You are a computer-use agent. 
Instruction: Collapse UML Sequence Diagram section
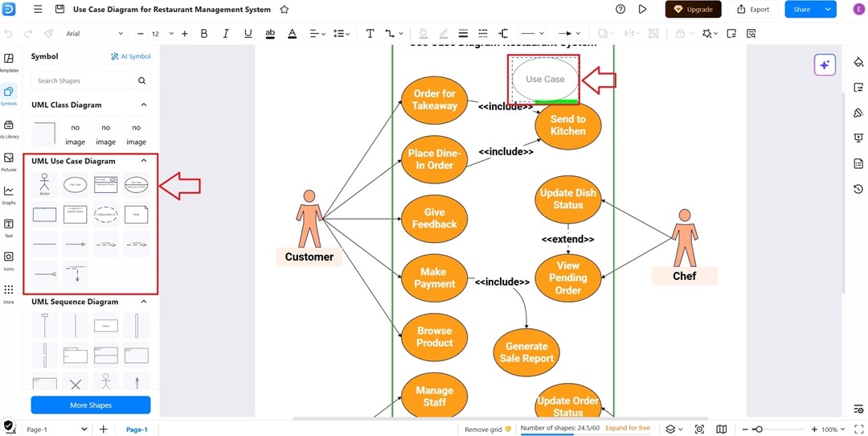144,302
